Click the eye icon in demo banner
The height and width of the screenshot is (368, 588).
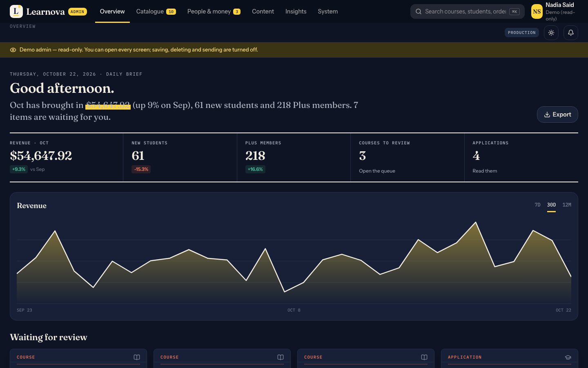point(13,50)
